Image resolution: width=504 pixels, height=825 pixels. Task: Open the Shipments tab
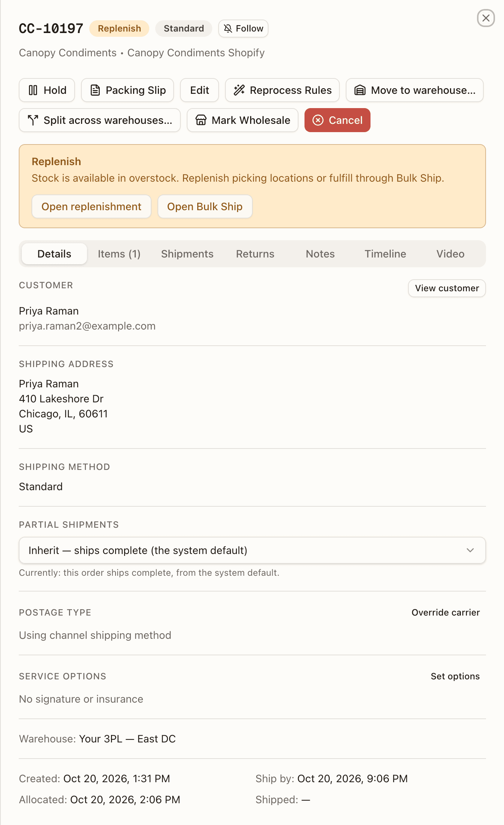187,254
